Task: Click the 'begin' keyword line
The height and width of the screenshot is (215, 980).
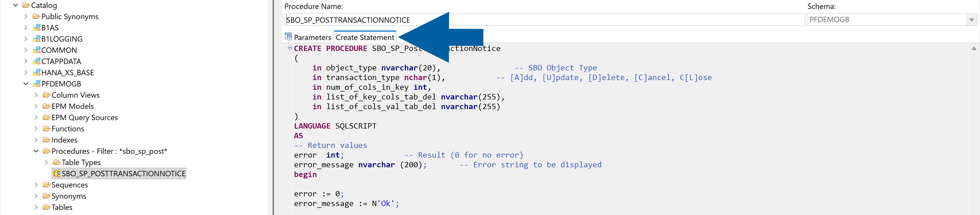Action: (x=305, y=174)
